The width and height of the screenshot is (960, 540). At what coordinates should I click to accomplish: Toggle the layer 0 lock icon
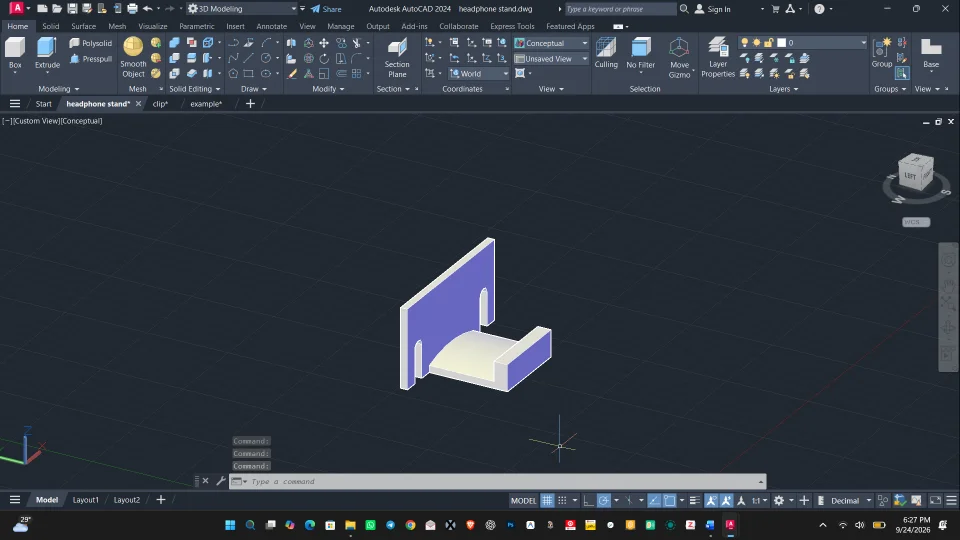pos(768,42)
